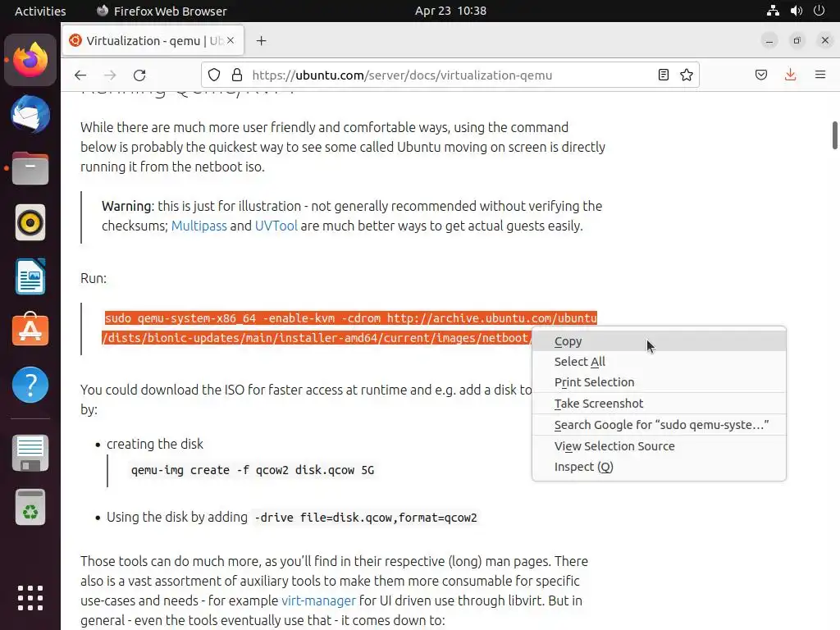The image size is (840, 630).
Task: Click the page vertical scrollbar thumb
Action: (834, 135)
